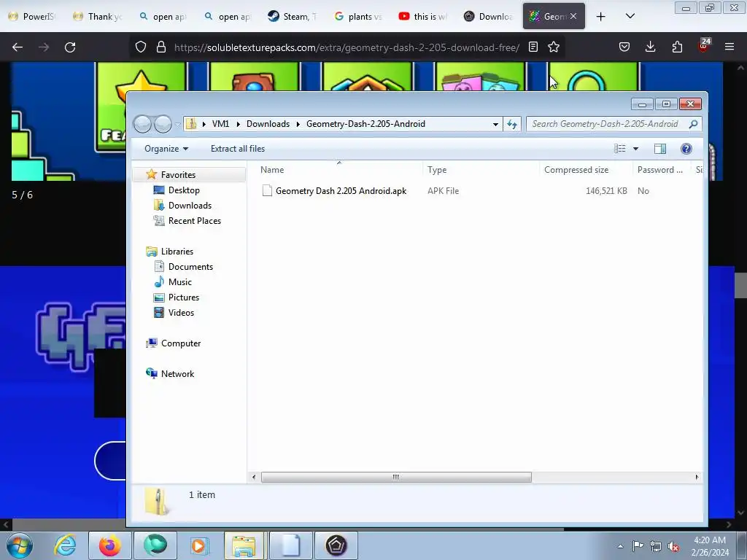
Task: List all tabs with the chevron button
Action: click(630, 16)
